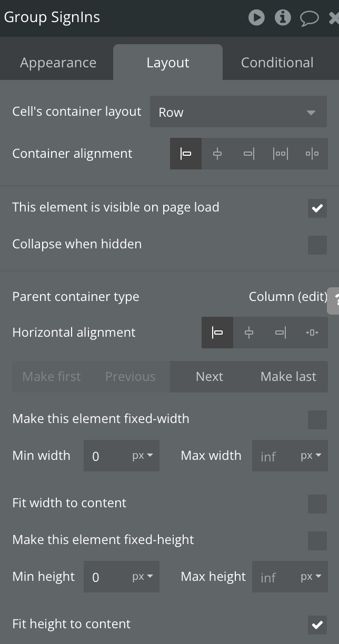
Task: Click the comment speech bubble icon
Action: 310,18
